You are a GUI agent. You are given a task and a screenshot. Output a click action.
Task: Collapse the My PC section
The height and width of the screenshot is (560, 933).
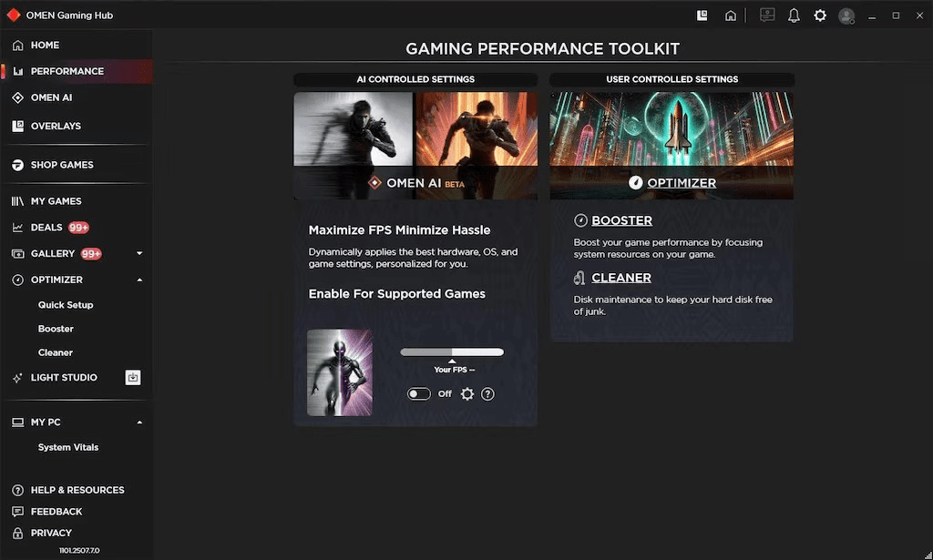click(x=139, y=422)
